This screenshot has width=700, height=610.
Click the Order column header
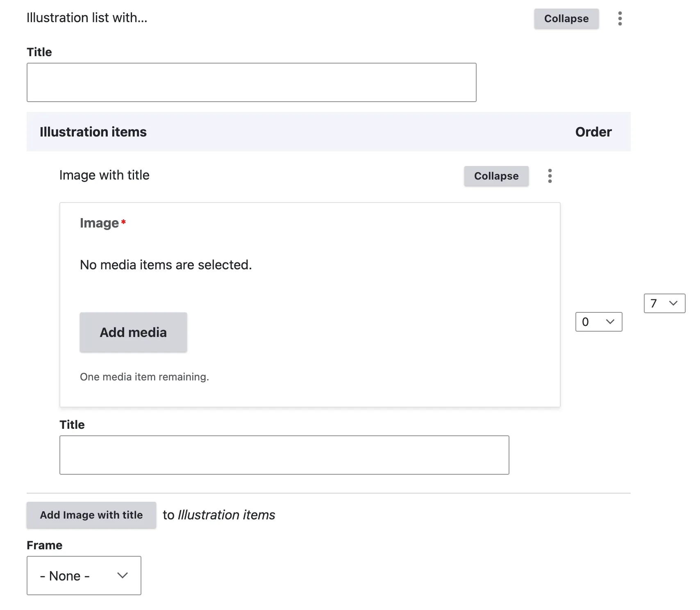click(x=593, y=132)
